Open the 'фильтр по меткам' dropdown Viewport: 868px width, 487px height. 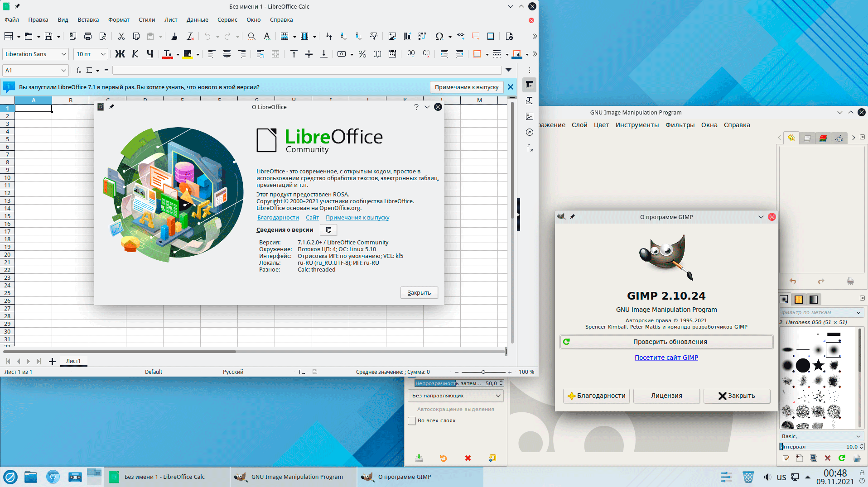coord(821,312)
